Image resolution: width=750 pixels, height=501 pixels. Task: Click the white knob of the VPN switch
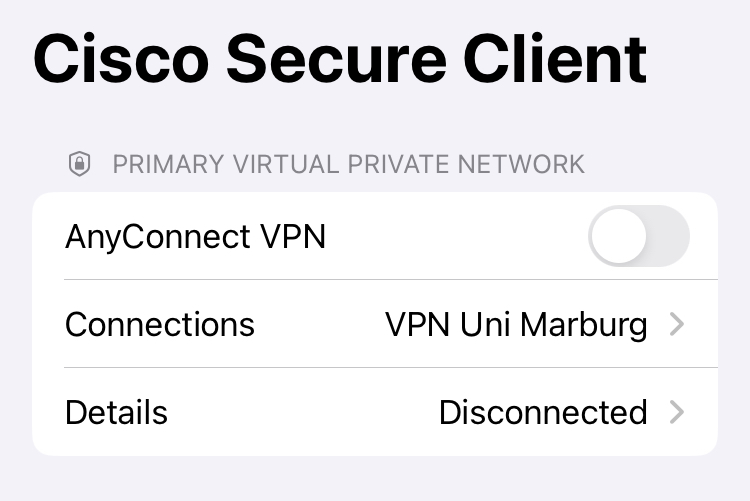click(619, 236)
